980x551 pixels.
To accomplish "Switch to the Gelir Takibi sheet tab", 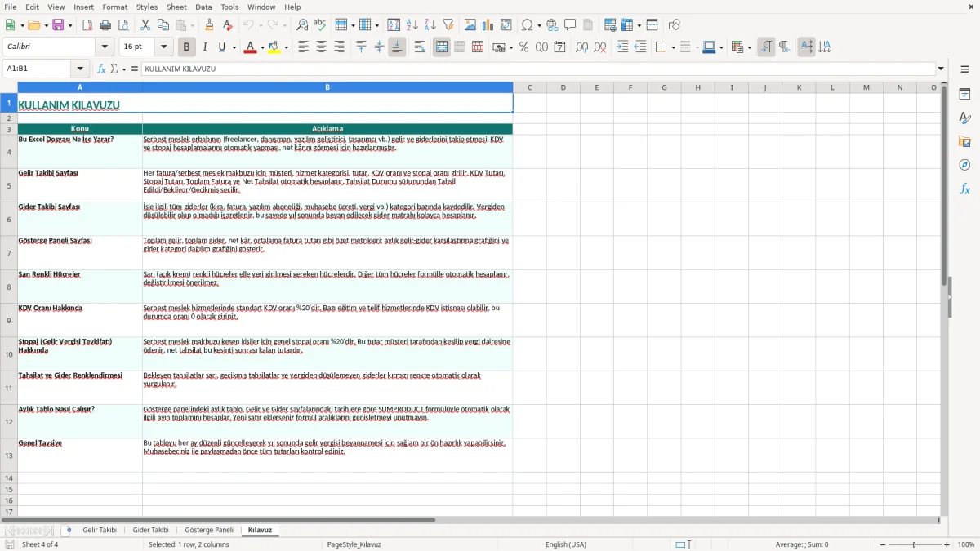I will click(100, 530).
